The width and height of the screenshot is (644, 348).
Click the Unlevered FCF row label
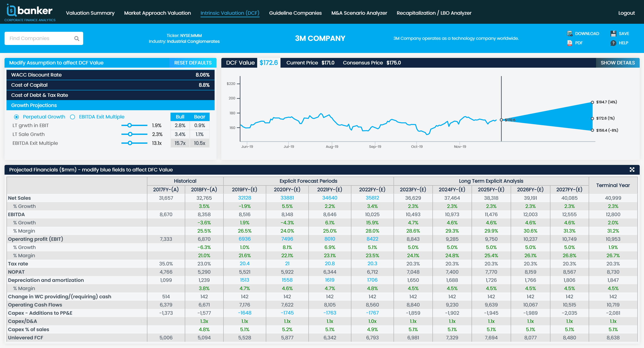(x=26, y=337)
